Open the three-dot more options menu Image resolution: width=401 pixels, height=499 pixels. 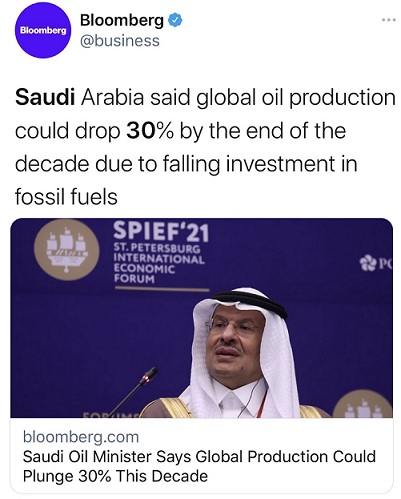(x=388, y=20)
